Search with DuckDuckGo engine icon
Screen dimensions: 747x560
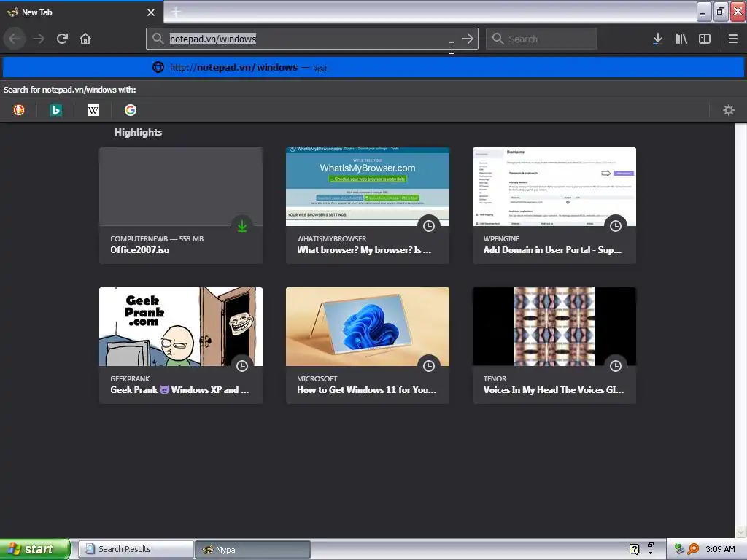coord(19,110)
